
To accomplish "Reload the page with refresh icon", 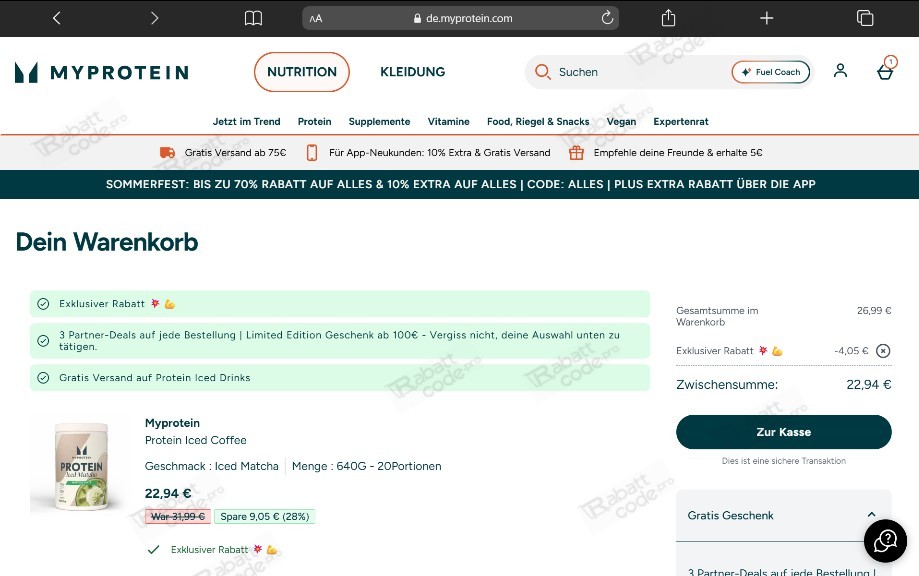I will [x=607, y=18].
